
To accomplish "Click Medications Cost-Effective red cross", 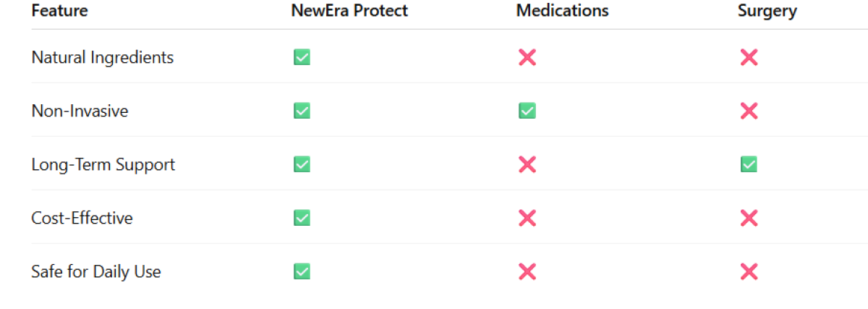I will (527, 218).
